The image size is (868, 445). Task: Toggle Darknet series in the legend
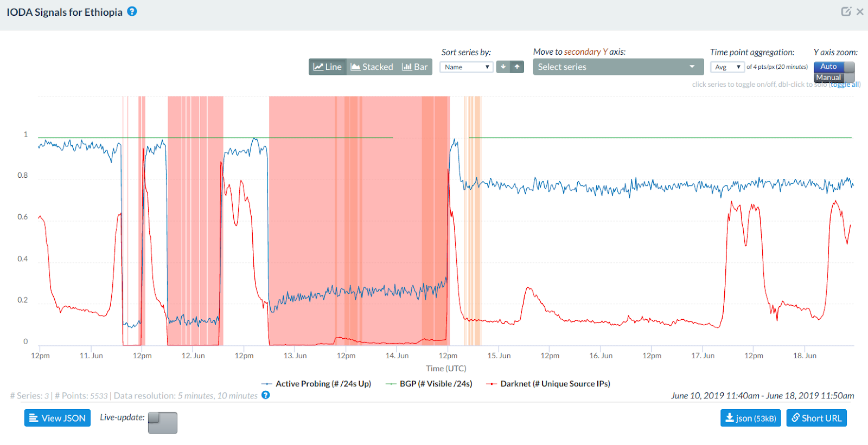[x=554, y=384]
